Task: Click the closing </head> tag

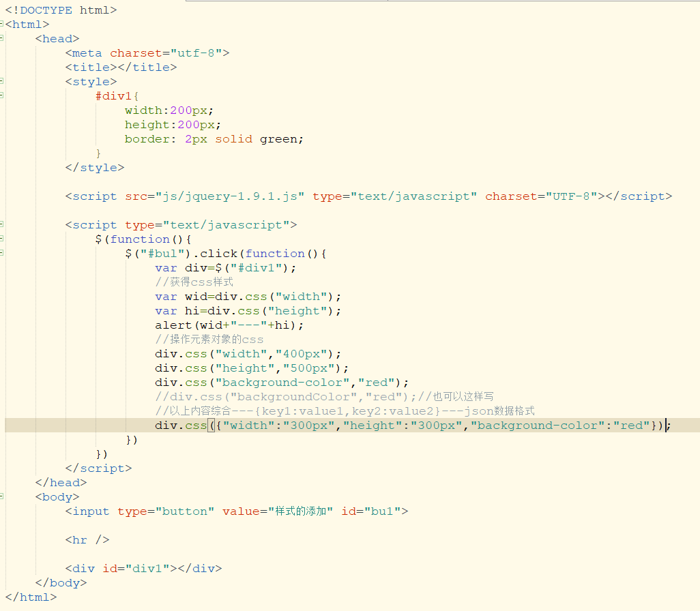Action: (x=61, y=483)
